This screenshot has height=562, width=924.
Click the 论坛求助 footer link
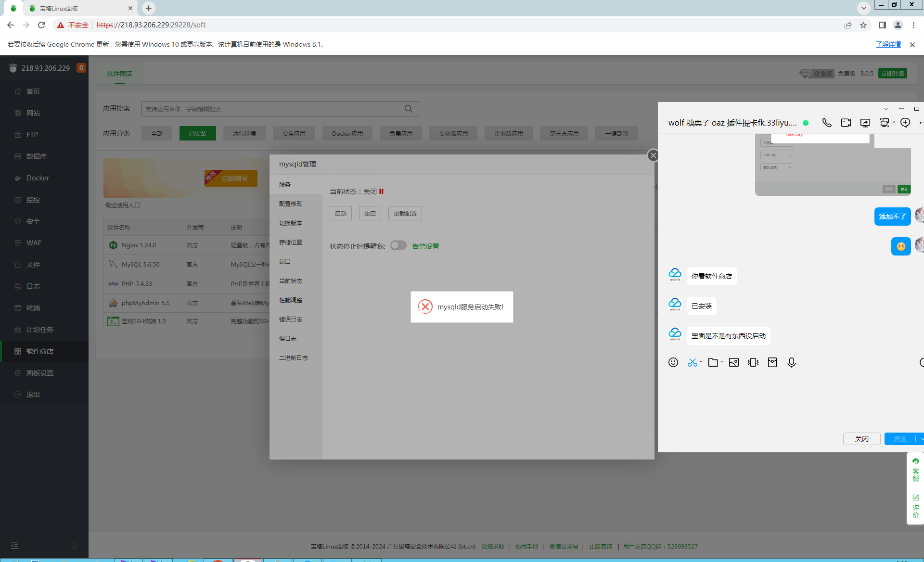[493, 547]
